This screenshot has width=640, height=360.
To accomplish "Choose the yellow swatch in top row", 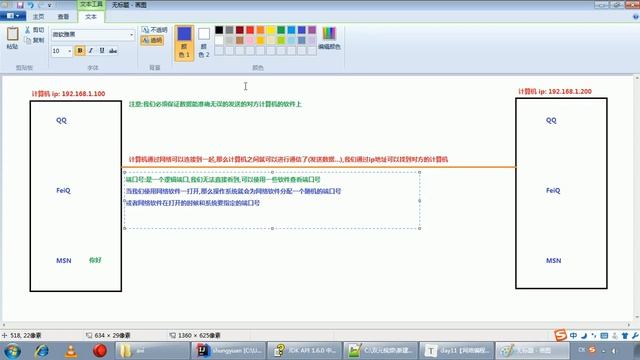I will tap(271, 30).
